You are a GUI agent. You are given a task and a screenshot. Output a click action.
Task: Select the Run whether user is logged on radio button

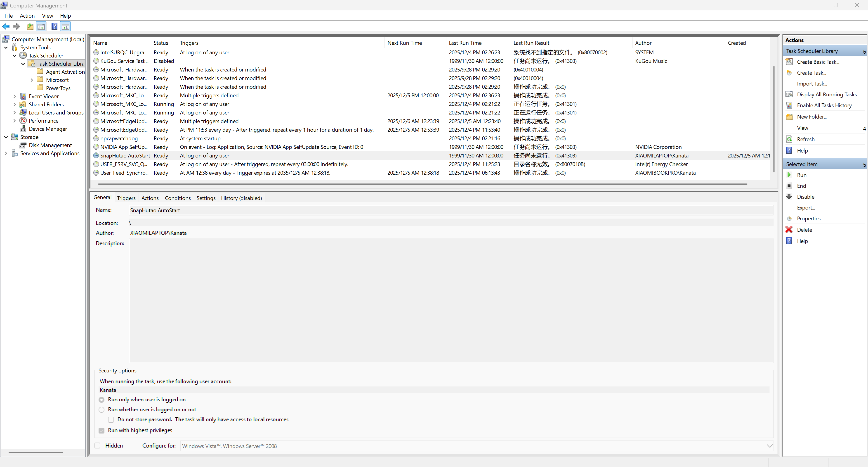coord(101,410)
